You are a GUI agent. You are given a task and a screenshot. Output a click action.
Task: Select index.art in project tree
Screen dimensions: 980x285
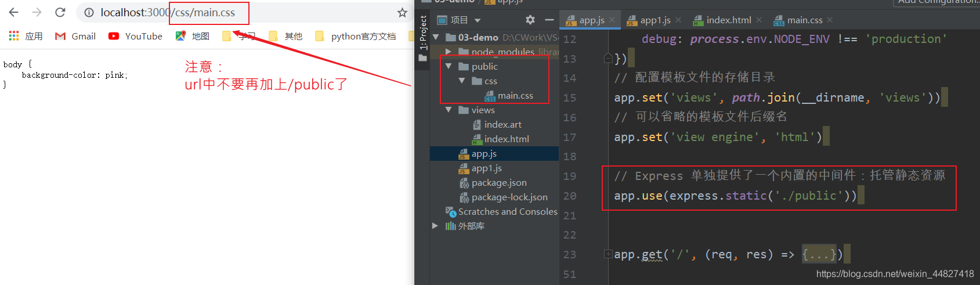click(497, 124)
